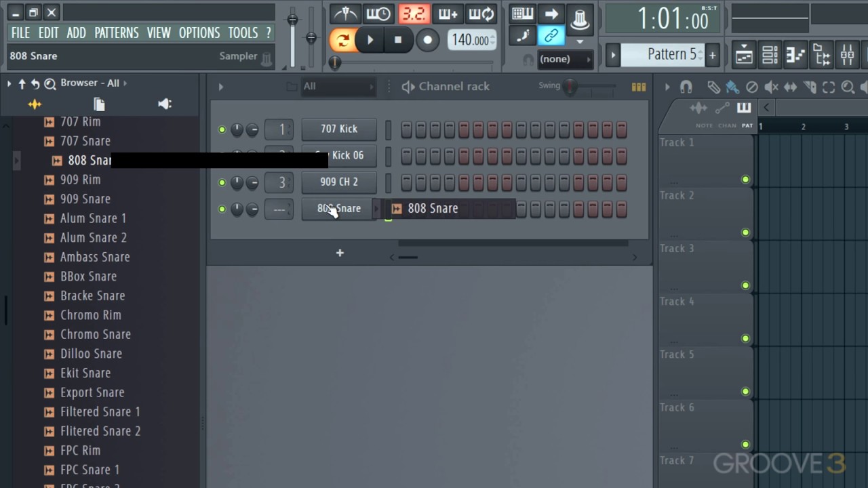Click the 707 Kick channel button
The height and width of the screenshot is (488, 868).
(339, 129)
